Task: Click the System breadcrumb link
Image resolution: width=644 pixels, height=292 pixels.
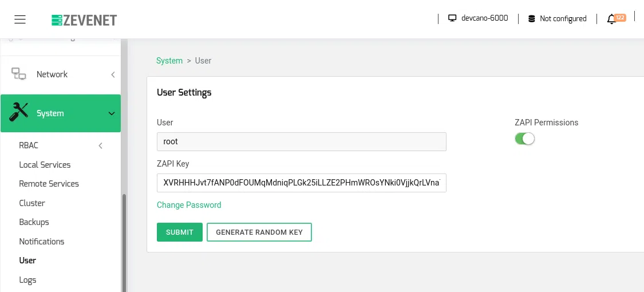Action: coord(169,61)
